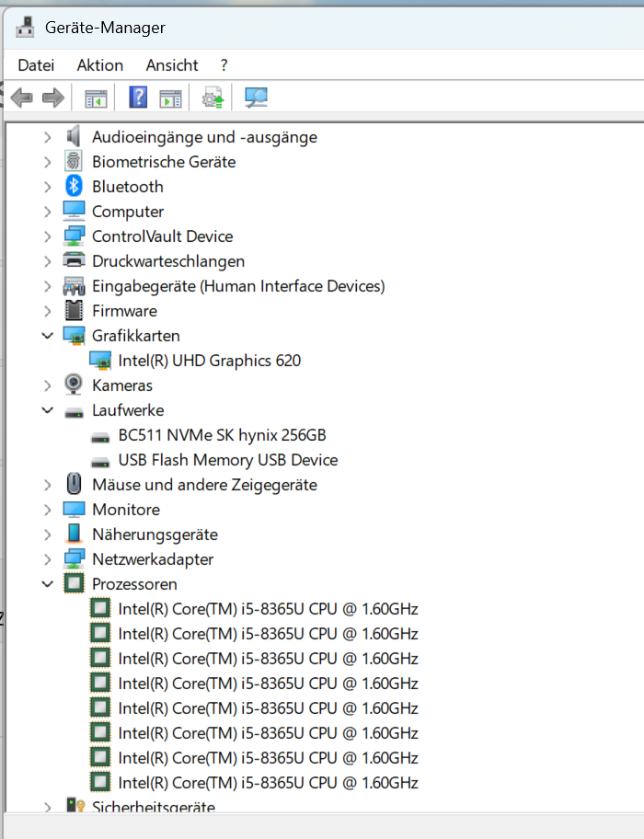Click the Näherungsgeräte phone icon
Screen dimensions: 644x839
pos(74,534)
